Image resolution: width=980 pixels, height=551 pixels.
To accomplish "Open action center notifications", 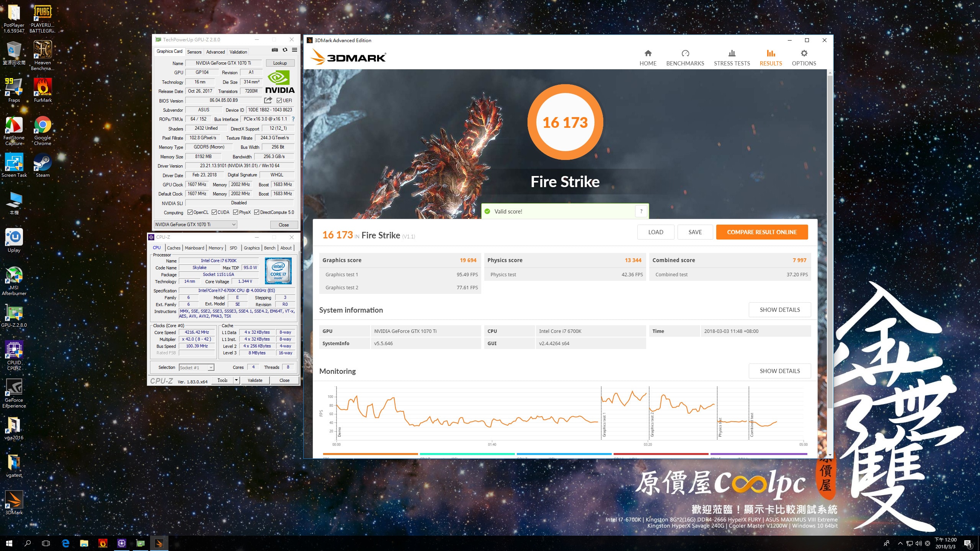I will (x=968, y=543).
